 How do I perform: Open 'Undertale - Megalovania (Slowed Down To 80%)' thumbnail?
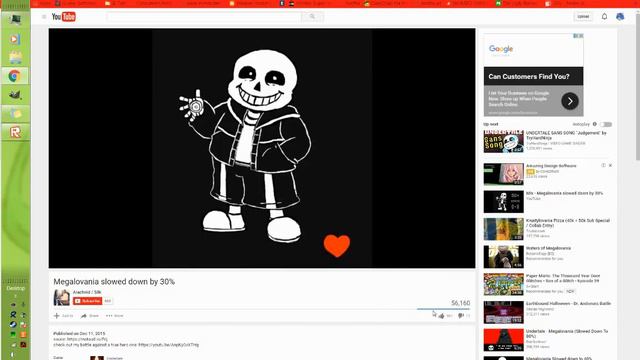click(x=504, y=340)
